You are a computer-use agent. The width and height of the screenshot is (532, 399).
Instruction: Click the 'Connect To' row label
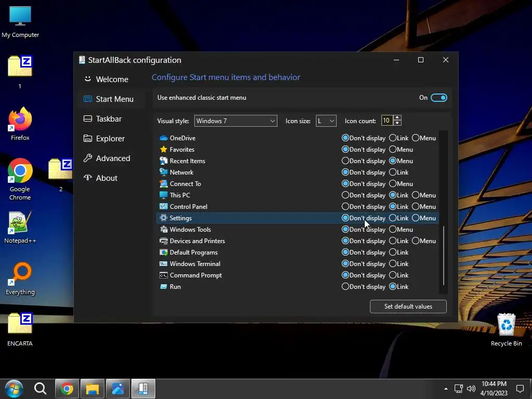(185, 183)
